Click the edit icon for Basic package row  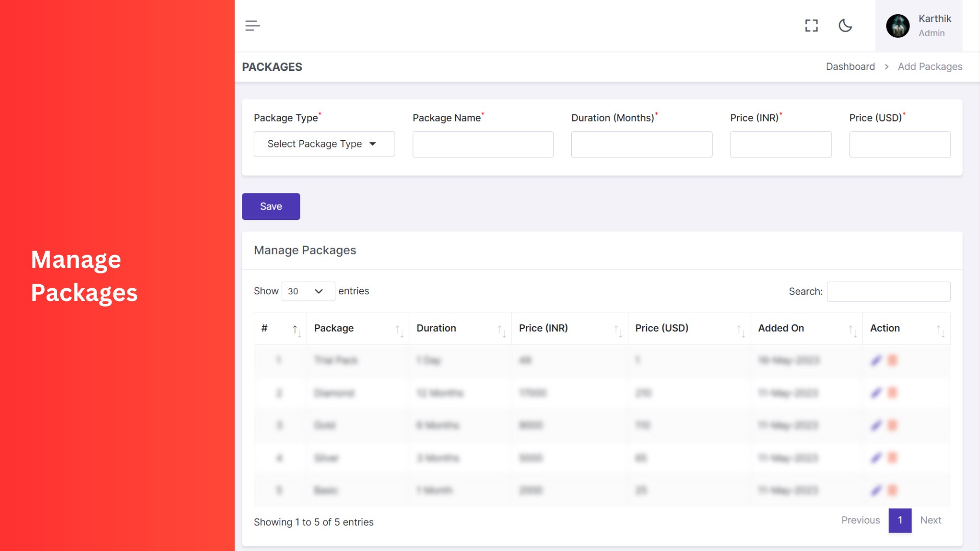pos(876,490)
